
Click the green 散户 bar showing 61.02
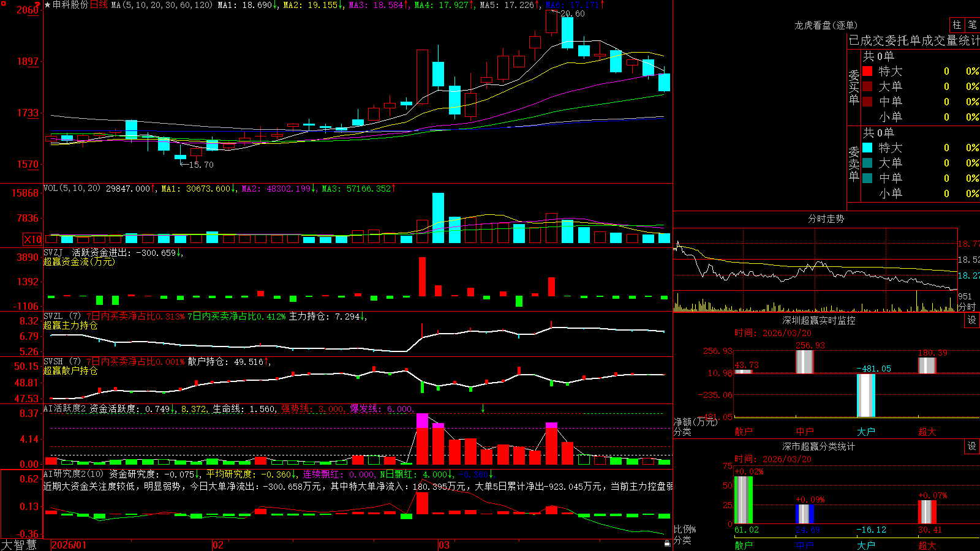(744, 500)
